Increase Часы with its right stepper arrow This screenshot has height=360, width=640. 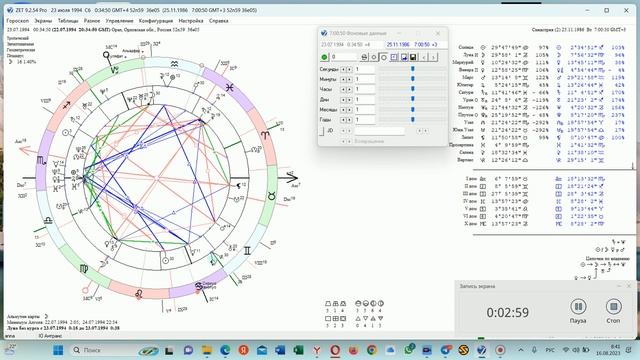[349, 89]
